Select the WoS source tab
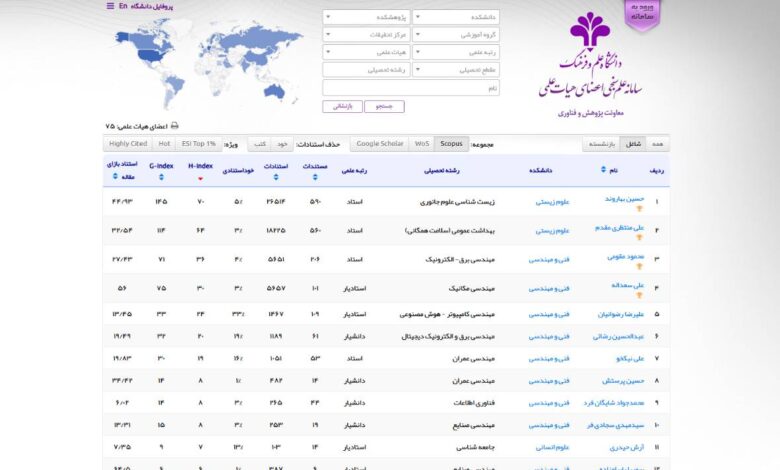Screen dimensions: 780x470 [422, 144]
